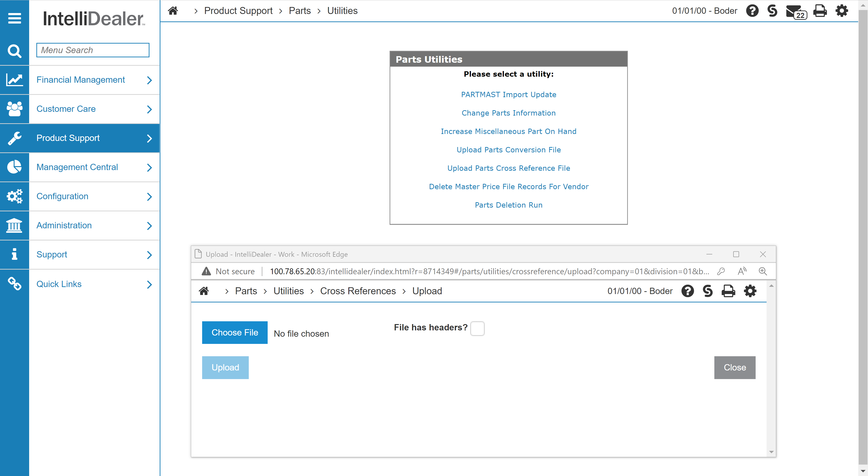Click the Not secure warning icon
Screen dimensions: 868x476
coord(206,271)
